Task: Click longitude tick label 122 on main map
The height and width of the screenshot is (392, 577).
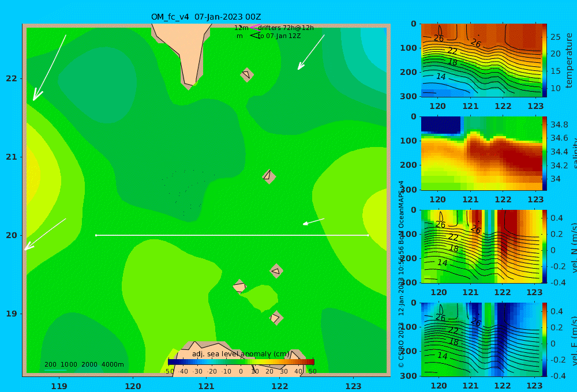Action: 280,386
